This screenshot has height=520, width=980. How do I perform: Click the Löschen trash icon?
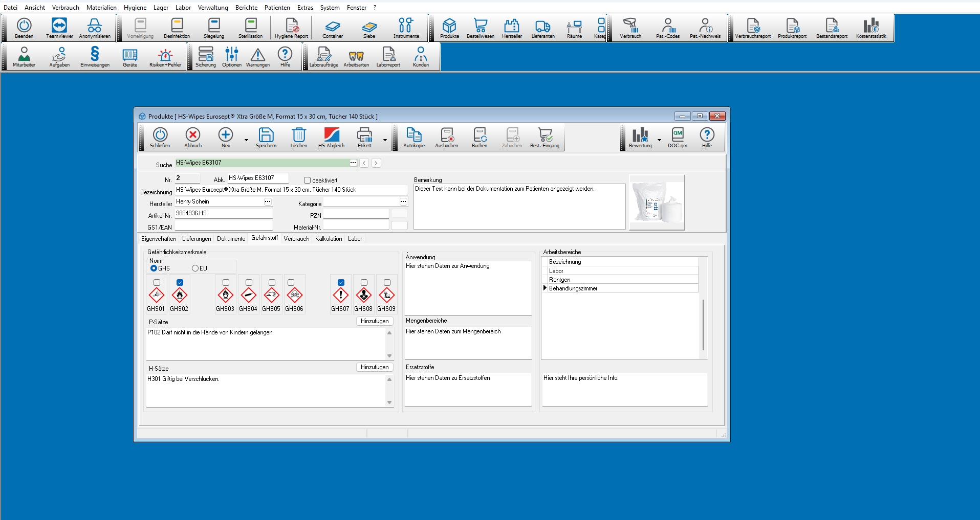298,137
